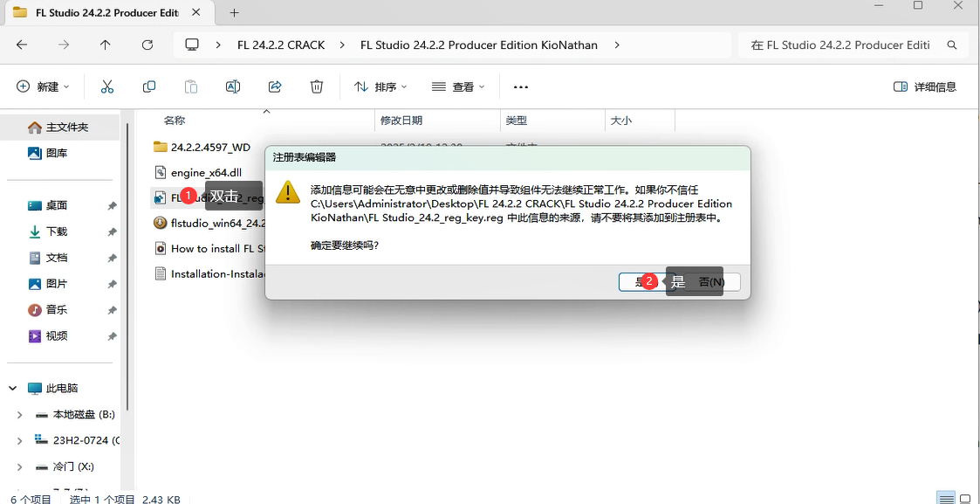The image size is (980, 504).
Task: Open the 新建 dropdown menu
Action: click(x=43, y=87)
